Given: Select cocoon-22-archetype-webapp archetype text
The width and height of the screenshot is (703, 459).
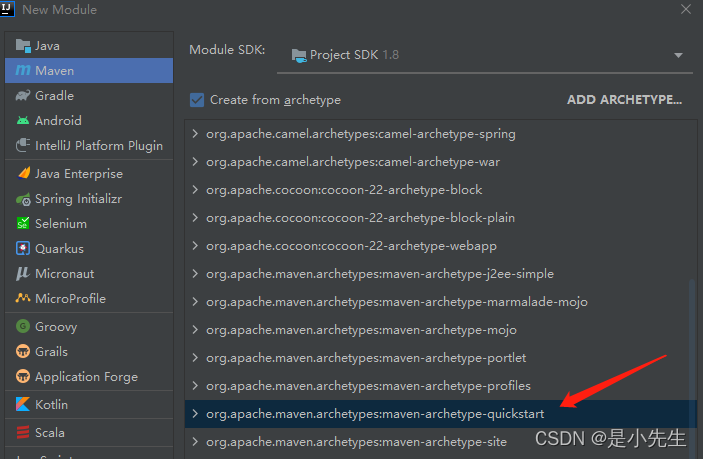Looking at the screenshot, I should point(352,246).
